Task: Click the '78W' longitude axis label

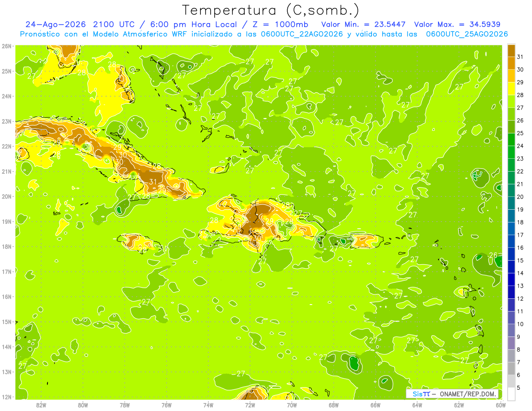Action: tap(125, 405)
